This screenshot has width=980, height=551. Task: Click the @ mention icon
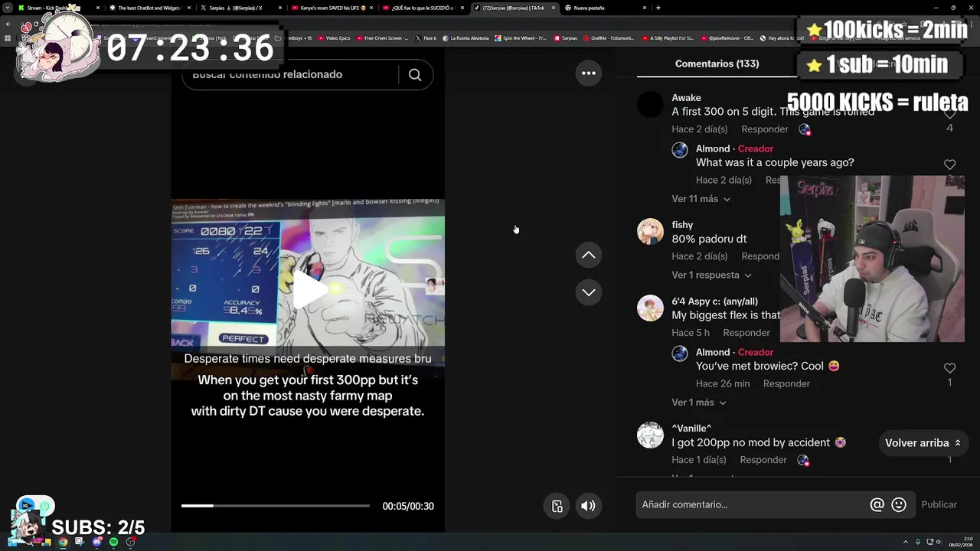pyautogui.click(x=877, y=504)
